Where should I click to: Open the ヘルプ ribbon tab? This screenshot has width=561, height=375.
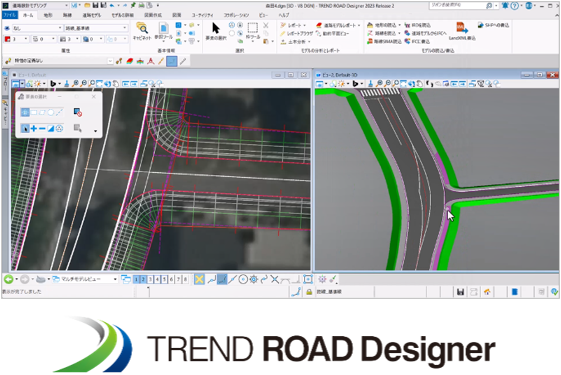coord(284,15)
